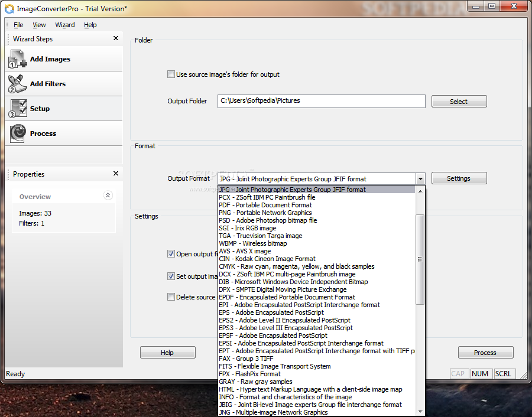Image resolution: width=532 pixels, height=417 pixels.
Task: Select JBIG - Joint Bi-level Image experts Group
Action: click(317, 405)
